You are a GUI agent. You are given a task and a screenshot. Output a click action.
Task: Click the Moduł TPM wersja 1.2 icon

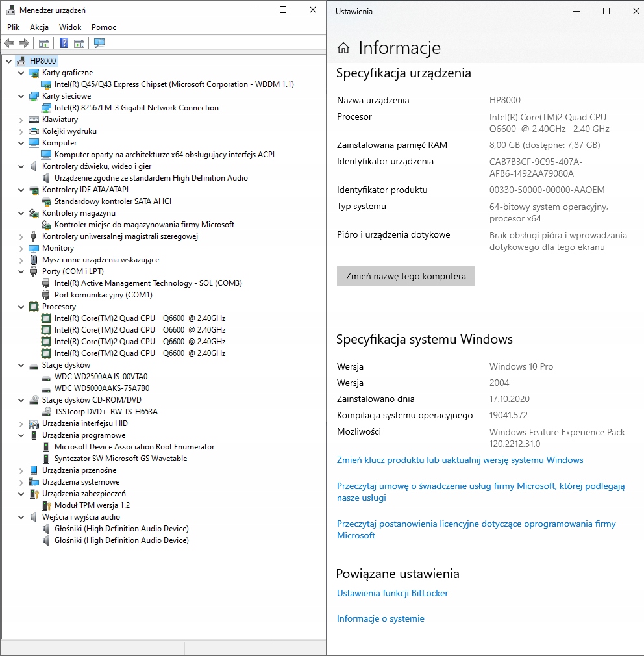(46, 505)
